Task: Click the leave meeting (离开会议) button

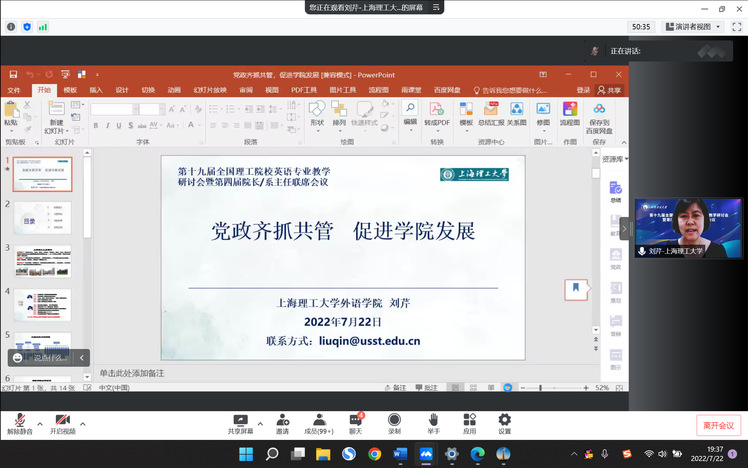Action: (x=719, y=425)
